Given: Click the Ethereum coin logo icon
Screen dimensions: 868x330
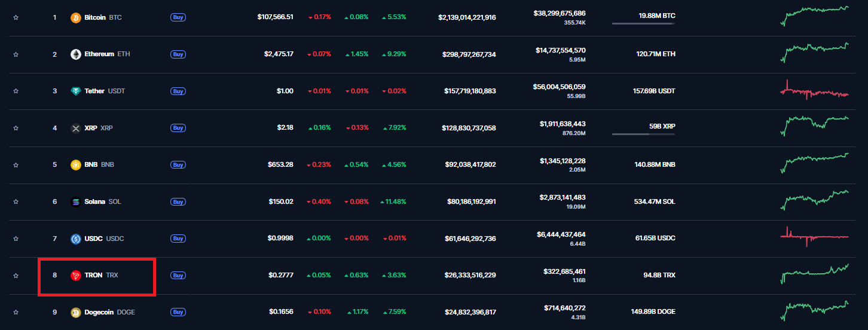Looking at the screenshot, I should click(76, 54).
